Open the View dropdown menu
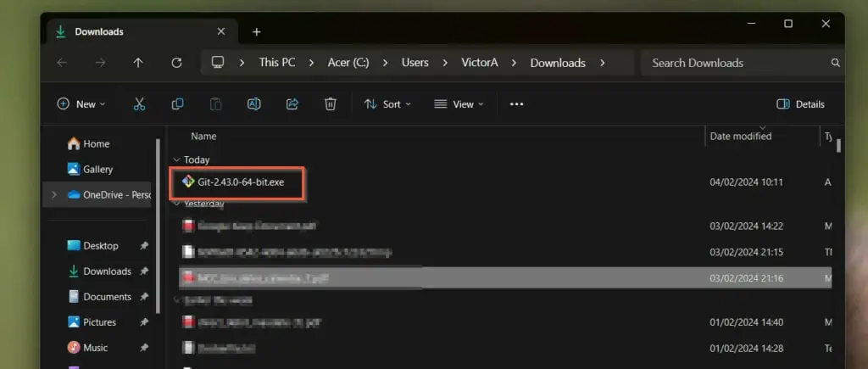This screenshot has width=868, height=369. [x=459, y=104]
